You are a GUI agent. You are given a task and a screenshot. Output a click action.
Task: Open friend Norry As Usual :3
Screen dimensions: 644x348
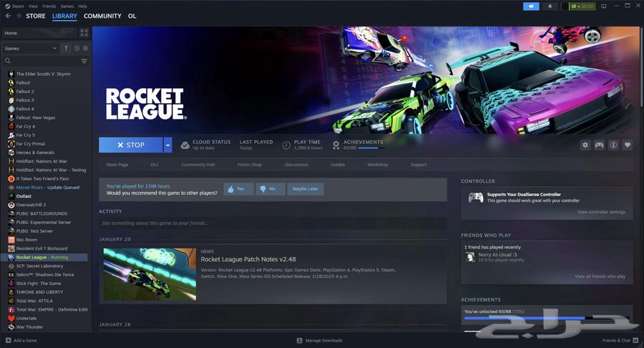point(497,255)
